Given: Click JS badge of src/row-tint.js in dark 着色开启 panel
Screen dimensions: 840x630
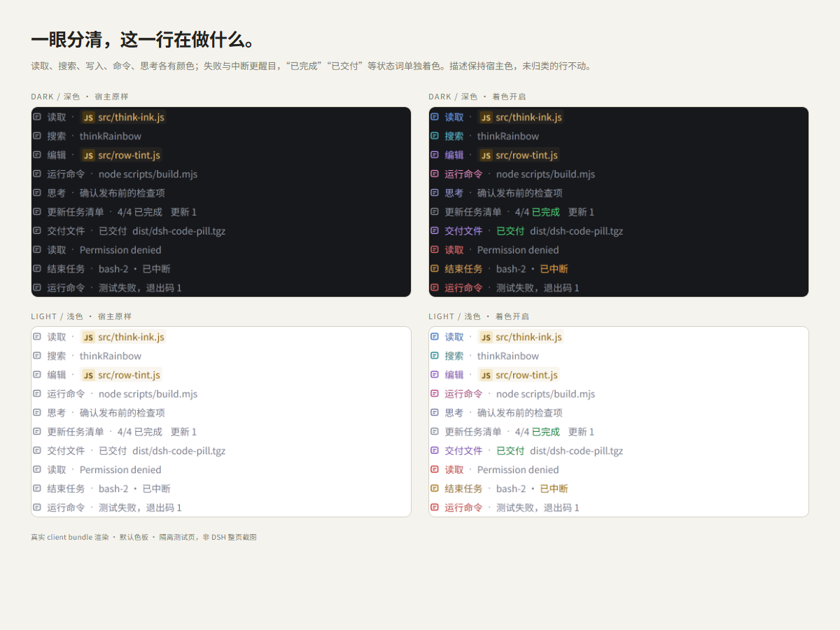Looking at the screenshot, I should pos(486,155).
